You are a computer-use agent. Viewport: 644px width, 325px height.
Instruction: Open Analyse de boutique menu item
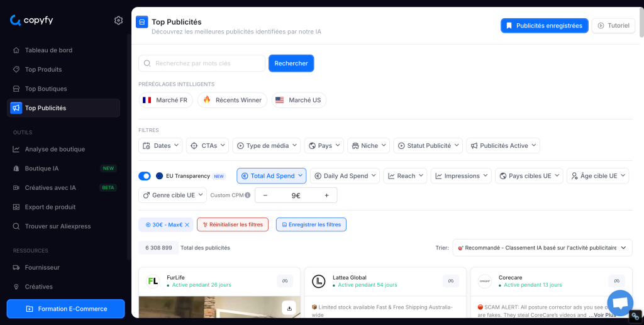click(55, 149)
